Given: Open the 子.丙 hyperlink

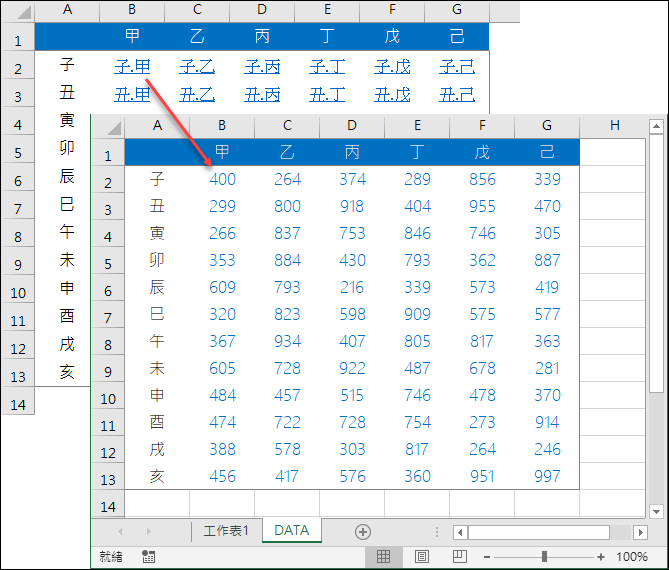Looking at the screenshot, I should [x=262, y=67].
